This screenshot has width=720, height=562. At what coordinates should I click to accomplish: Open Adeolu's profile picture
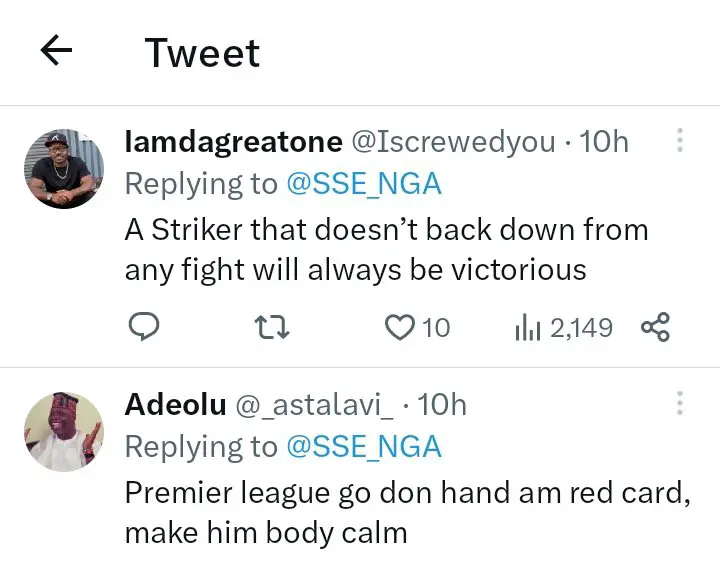tap(63, 431)
